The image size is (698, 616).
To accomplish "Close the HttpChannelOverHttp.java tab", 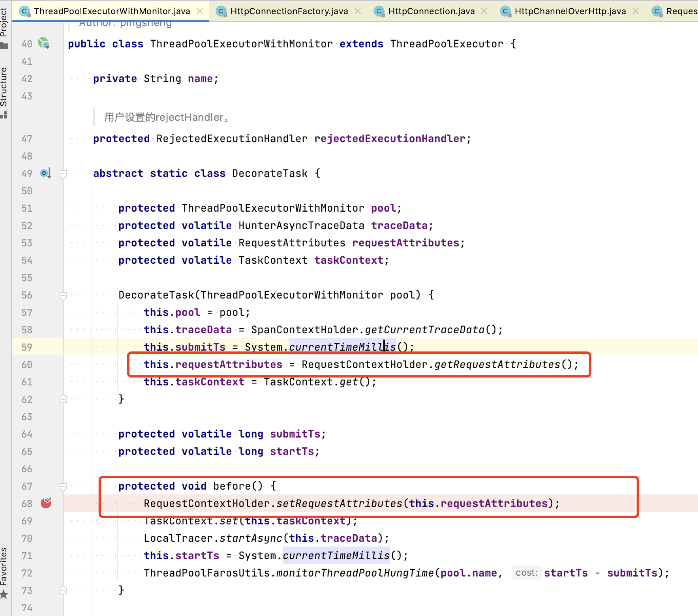I will click(636, 11).
